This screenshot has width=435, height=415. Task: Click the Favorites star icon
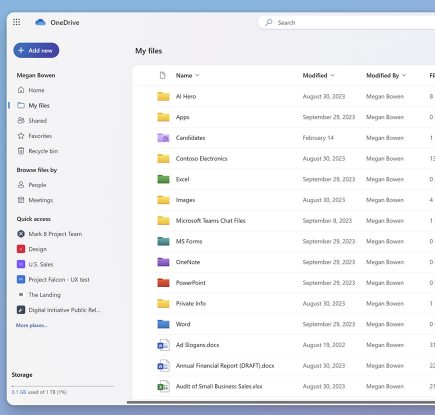[x=21, y=136]
